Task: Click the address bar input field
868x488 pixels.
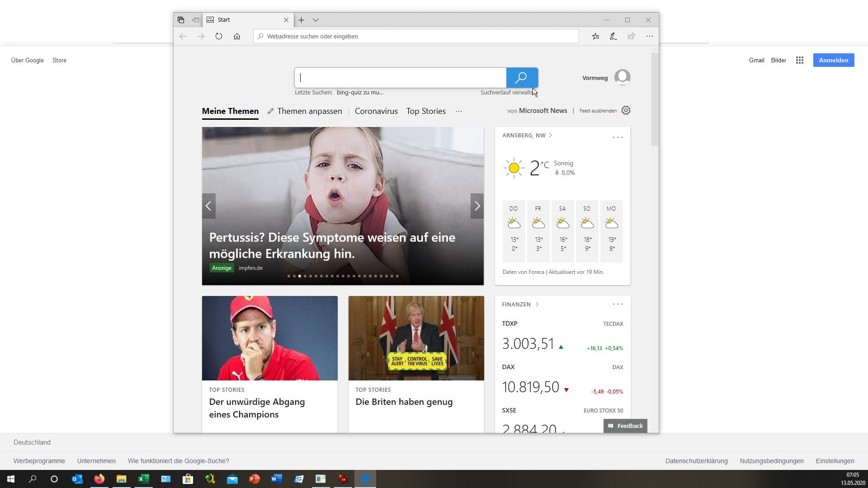Action: [x=416, y=36]
